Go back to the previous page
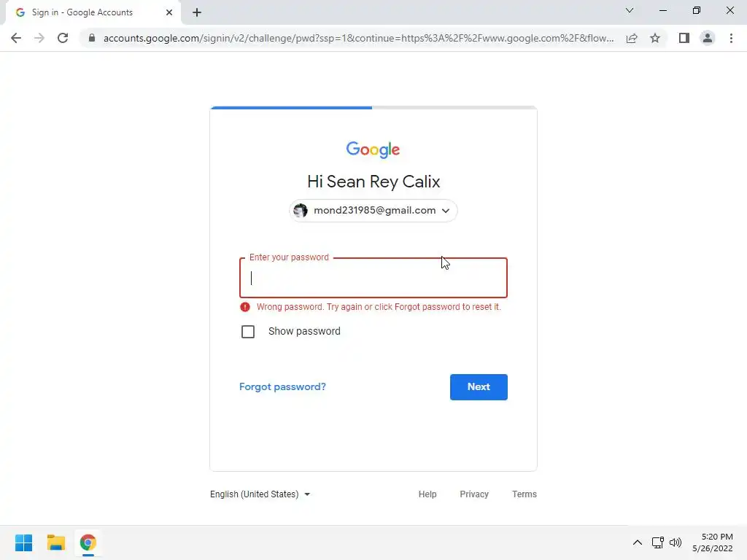 pos(16,38)
